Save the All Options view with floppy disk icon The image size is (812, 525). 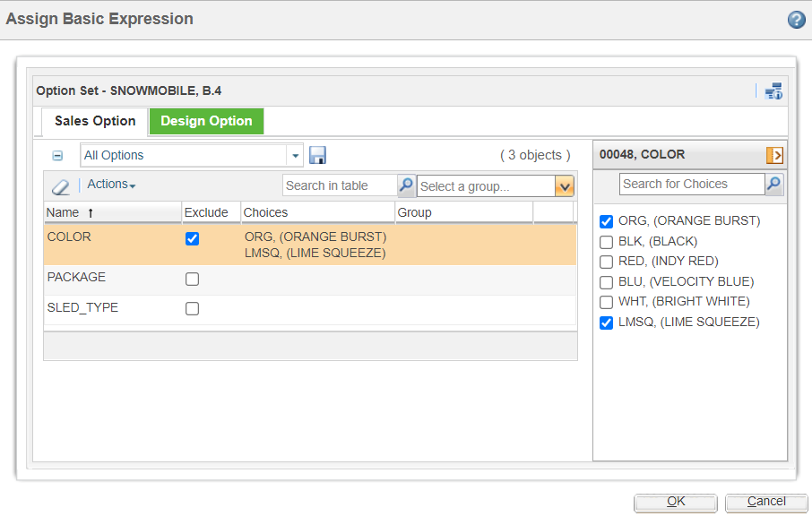[x=317, y=155]
